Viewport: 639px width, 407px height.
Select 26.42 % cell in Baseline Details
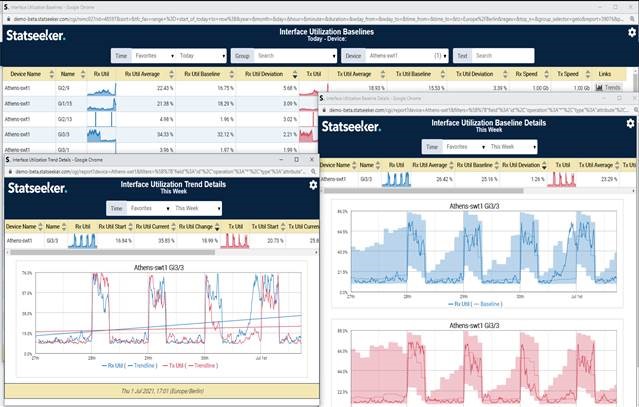pyautogui.click(x=444, y=179)
